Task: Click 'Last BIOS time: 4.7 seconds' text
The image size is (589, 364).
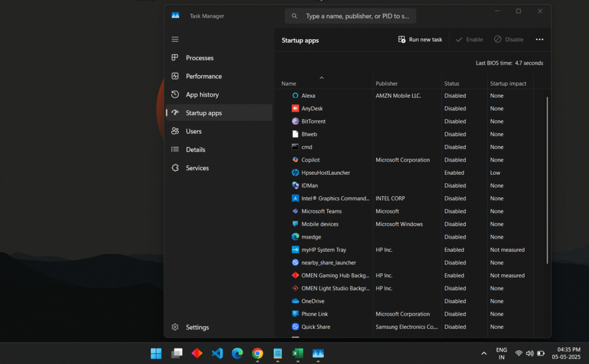Action: pyautogui.click(x=510, y=63)
